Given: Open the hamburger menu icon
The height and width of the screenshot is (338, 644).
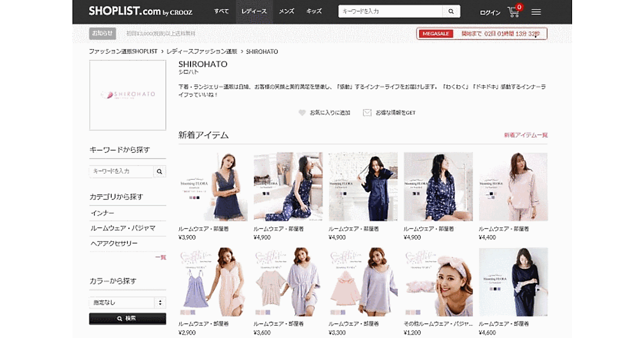Looking at the screenshot, I should point(536,12).
